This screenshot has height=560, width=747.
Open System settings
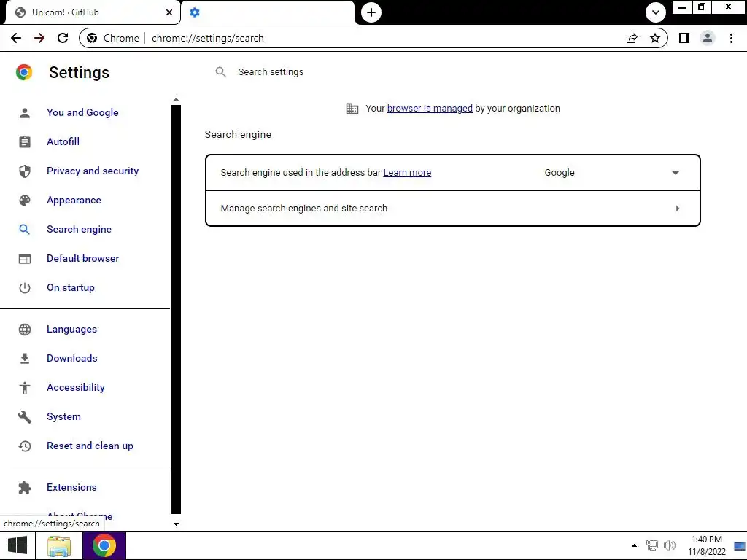click(x=64, y=416)
